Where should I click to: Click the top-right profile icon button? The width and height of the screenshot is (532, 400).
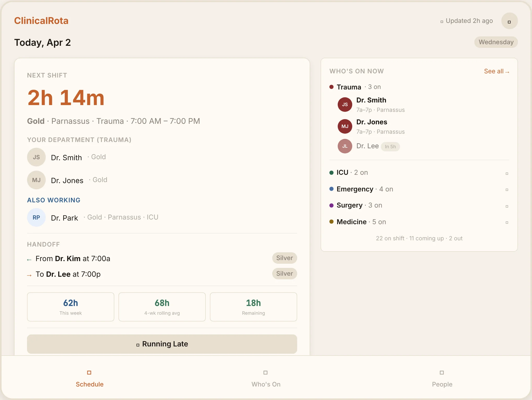(509, 21)
